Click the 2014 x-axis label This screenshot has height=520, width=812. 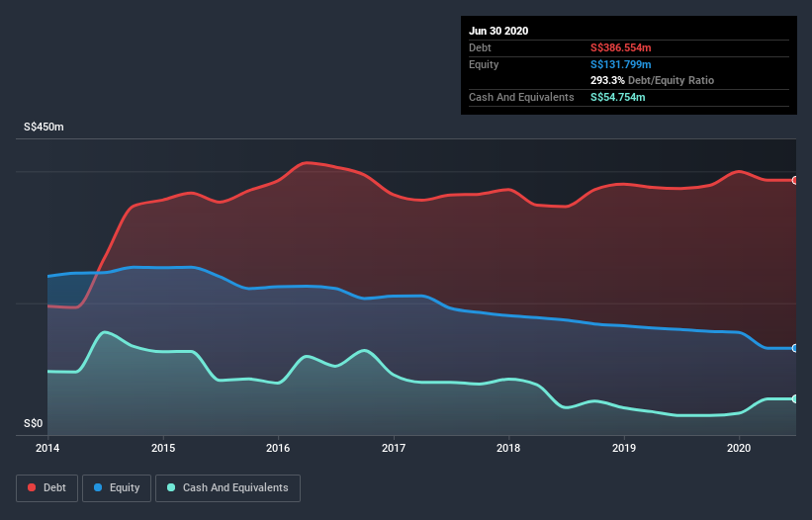47,448
